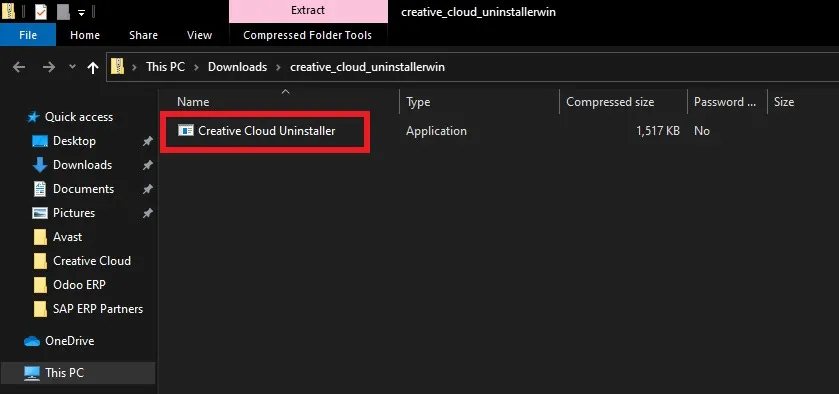Click the Application type cell
This screenshot has width=839, height=394.
click(436, 131)
